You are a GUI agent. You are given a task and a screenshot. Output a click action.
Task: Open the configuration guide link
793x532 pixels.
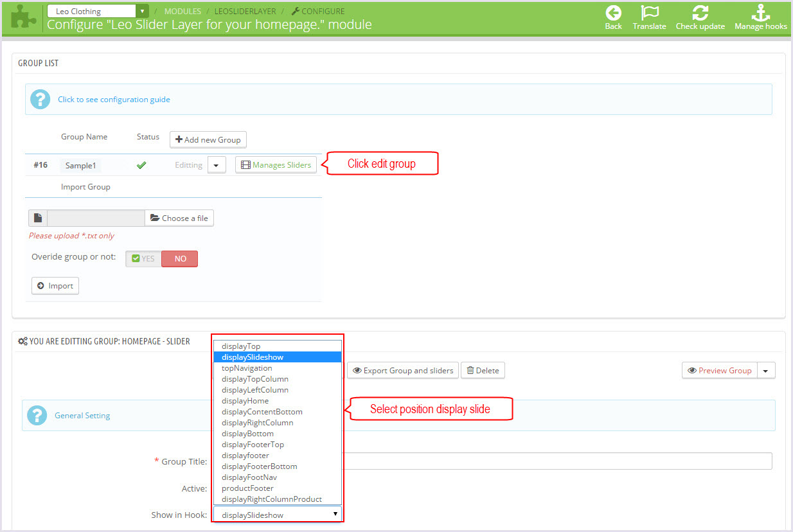click(114, 100)
